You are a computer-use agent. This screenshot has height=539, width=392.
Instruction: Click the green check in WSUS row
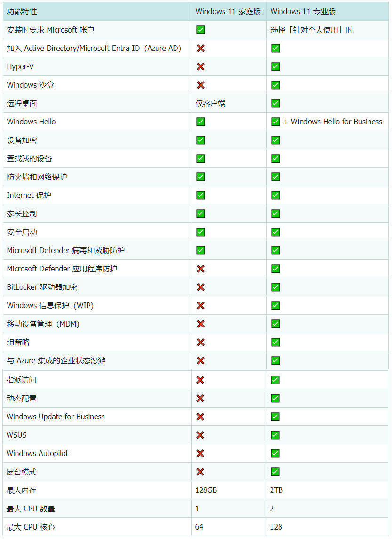(x=275, y=435)
